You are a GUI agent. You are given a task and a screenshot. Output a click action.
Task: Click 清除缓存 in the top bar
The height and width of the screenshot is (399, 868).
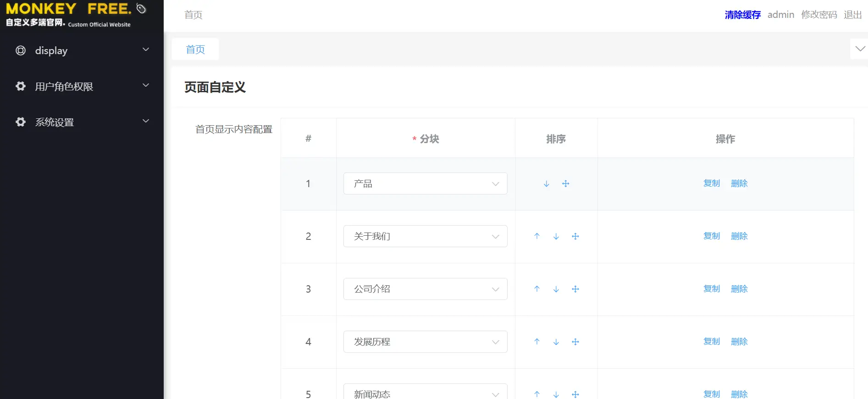(742, 15)
